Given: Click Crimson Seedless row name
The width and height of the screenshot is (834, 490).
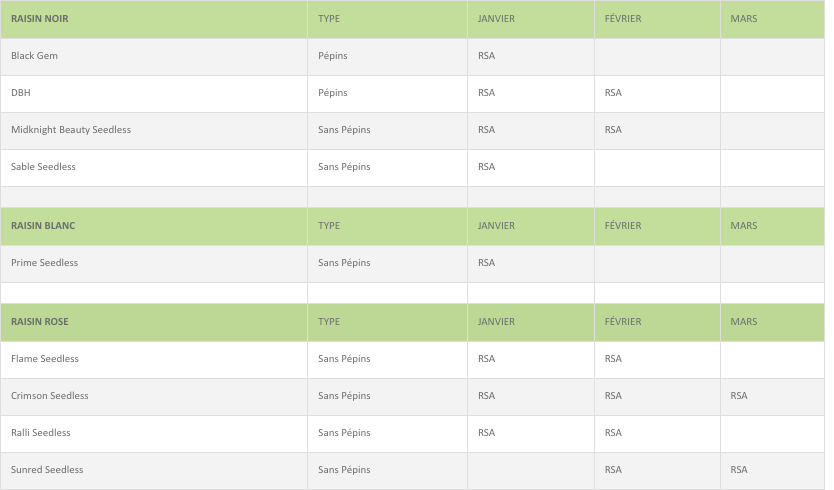Looking at the screenshot, I should (49, 396).
